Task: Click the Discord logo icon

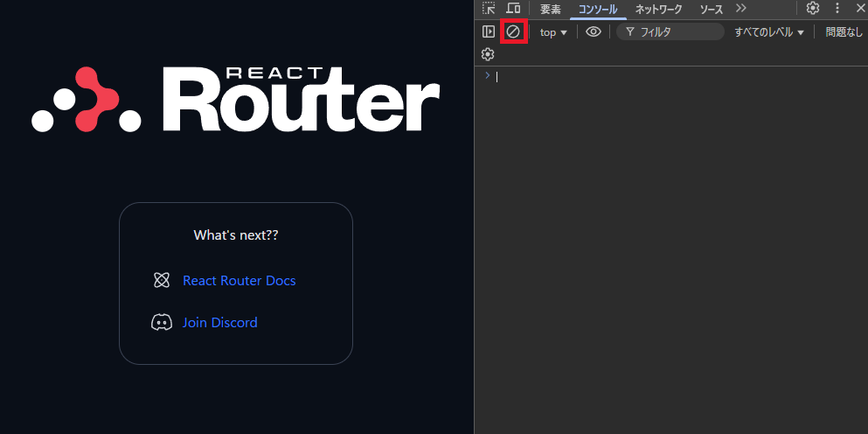Action: coord(161,322)
